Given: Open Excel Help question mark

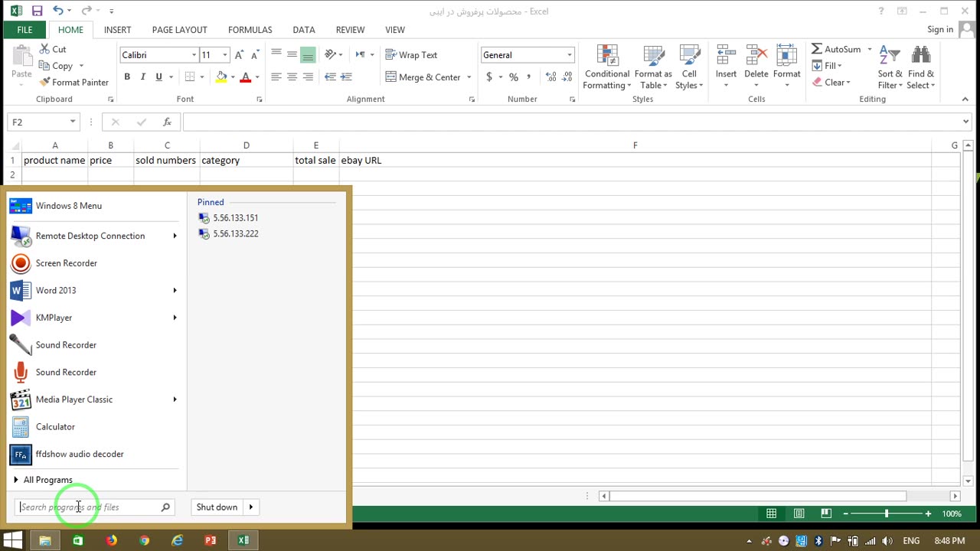Looking at the screenshot, I should (x=881, y=11).
